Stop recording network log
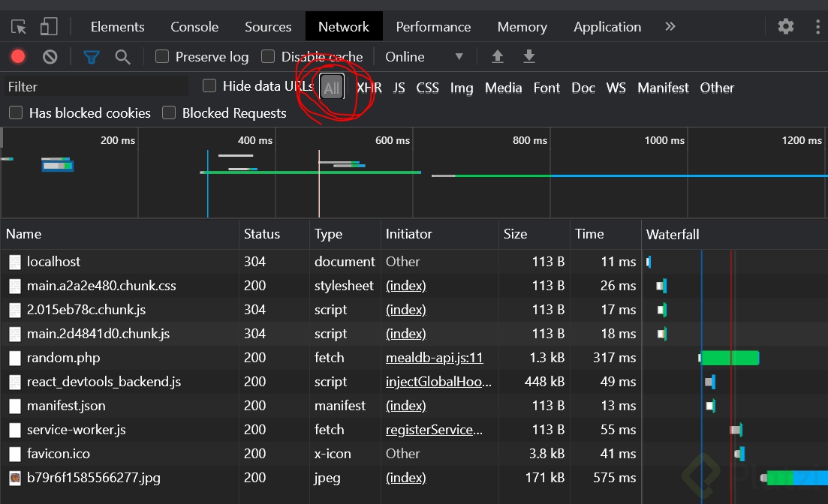 (18, 57)
